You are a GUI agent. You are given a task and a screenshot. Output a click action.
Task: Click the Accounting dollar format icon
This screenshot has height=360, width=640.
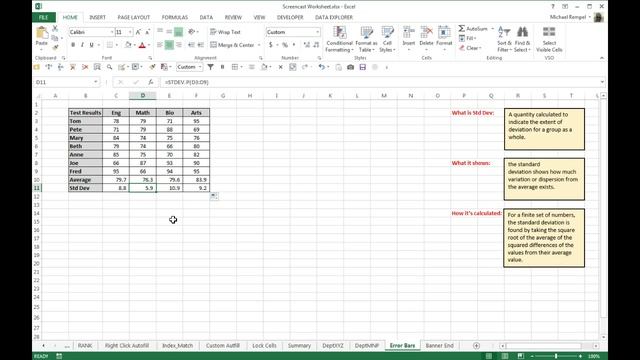271,45
